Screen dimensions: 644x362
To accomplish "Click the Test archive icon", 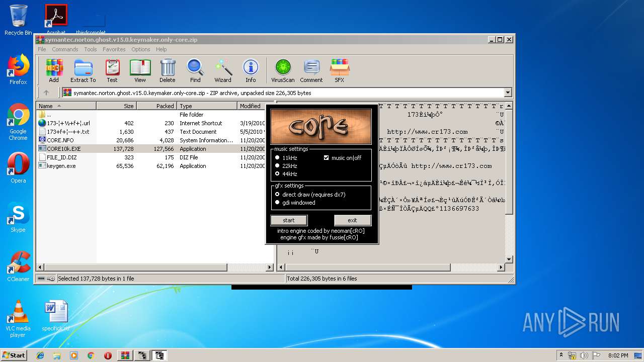I will pyautogui.click(x=112, y=70).
